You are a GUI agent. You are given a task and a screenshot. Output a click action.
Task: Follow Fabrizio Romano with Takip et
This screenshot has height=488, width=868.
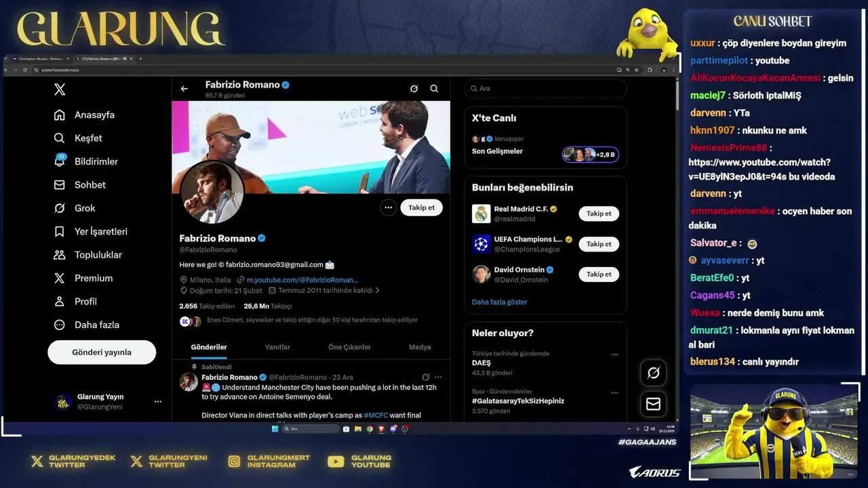[x=421, y=208]
